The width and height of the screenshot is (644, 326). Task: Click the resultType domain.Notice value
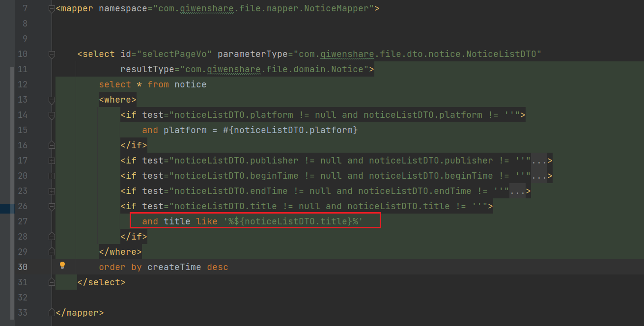point(274,69)
